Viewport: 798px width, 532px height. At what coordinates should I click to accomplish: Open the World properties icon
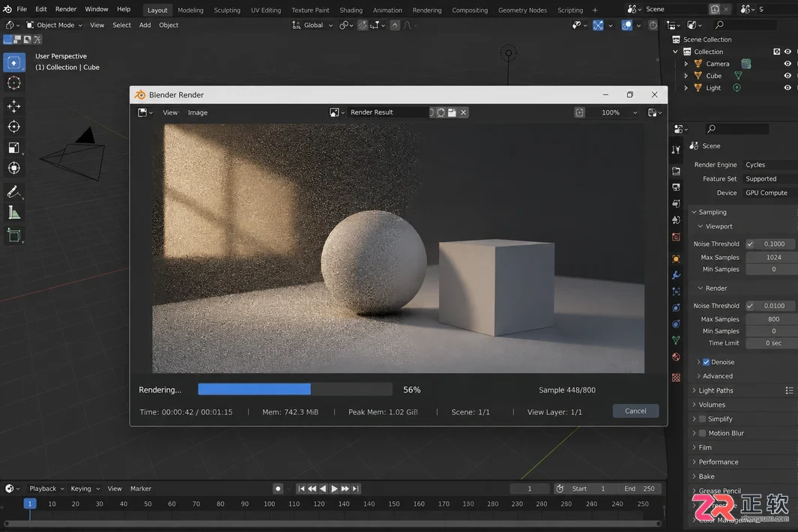pos(676,238)
